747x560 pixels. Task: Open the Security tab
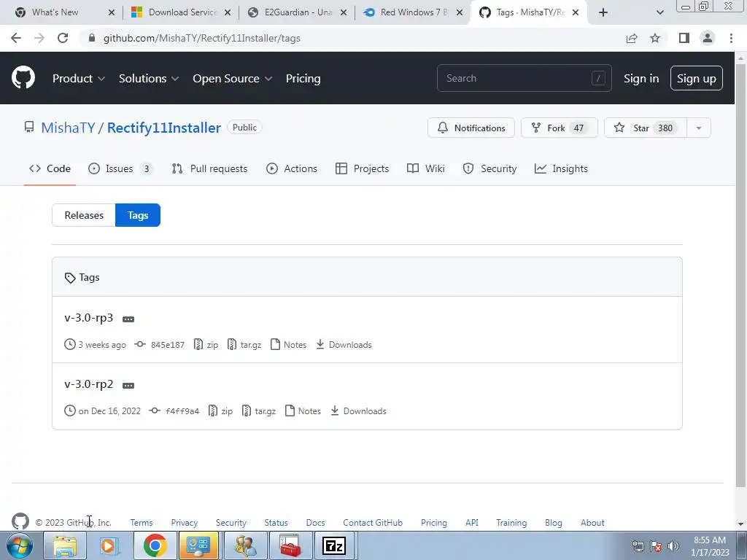[489, 168]
